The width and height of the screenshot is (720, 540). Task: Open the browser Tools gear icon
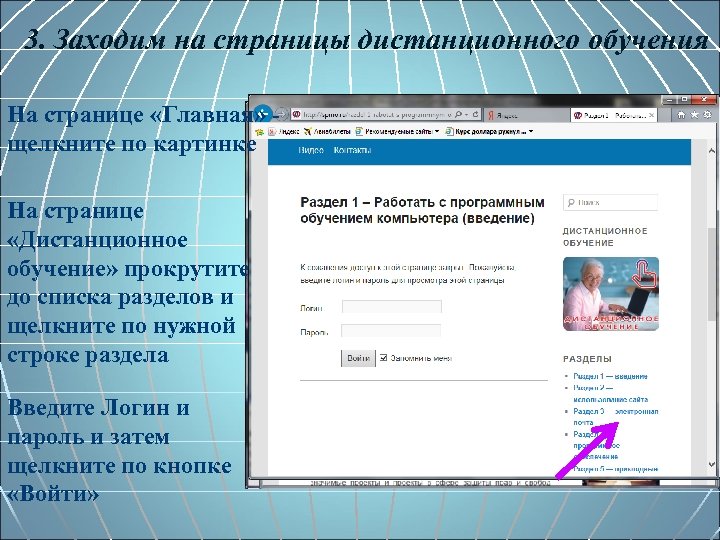(x=707, y=114)
